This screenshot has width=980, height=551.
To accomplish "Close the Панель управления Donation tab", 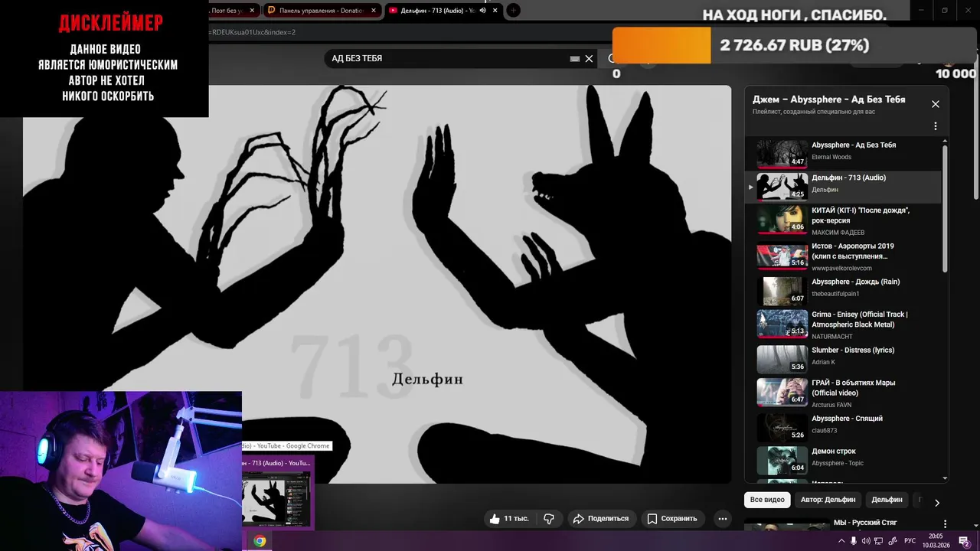I will click(x=374, y=10).
